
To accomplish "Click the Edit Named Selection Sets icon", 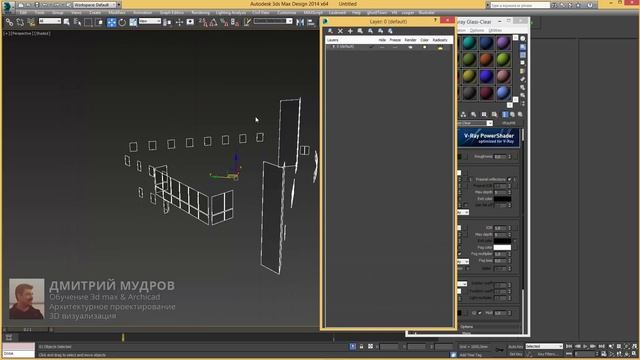I will (247, 22).
